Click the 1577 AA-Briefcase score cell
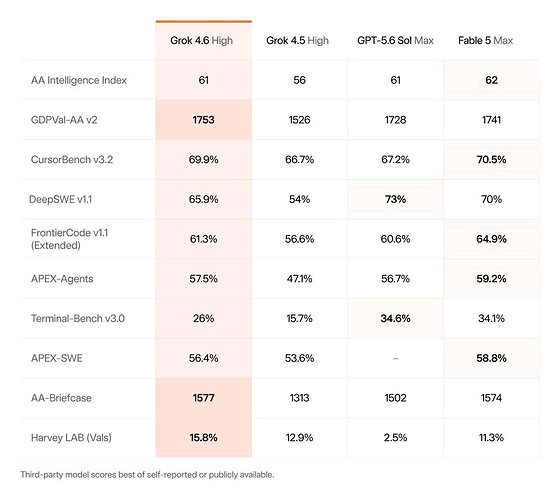Screen dimensions: 560x500 (204, 398)
